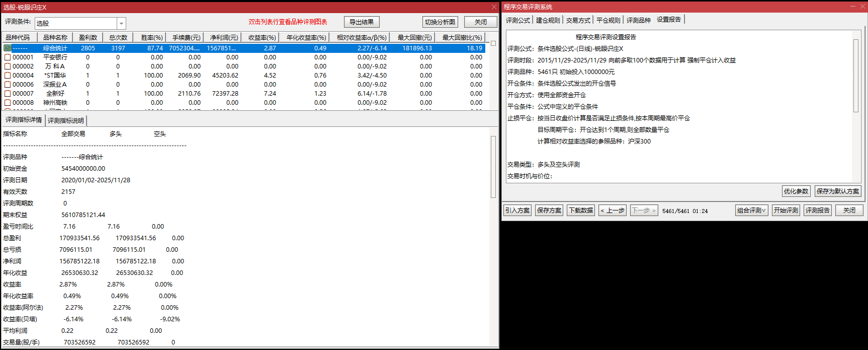The width and height of the screenshot is (868, 350).
Task: Switch to the 评测指标说明 tab
Action: (x=66, y=121)
